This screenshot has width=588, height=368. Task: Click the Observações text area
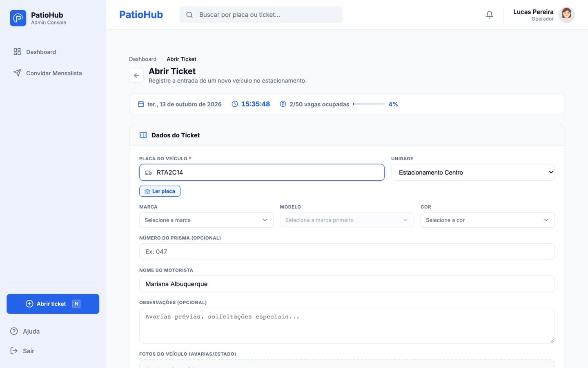coord(347,326)
